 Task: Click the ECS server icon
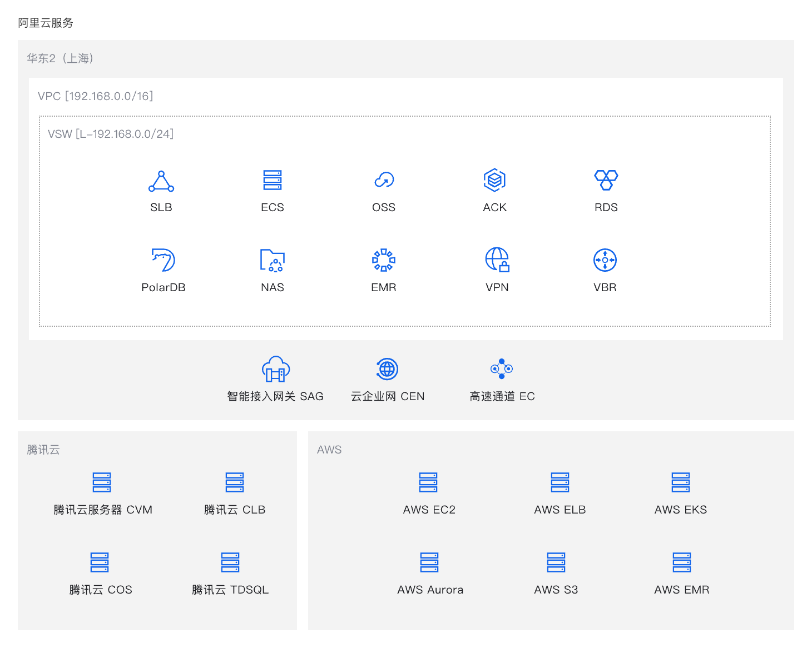click(273, 181)
